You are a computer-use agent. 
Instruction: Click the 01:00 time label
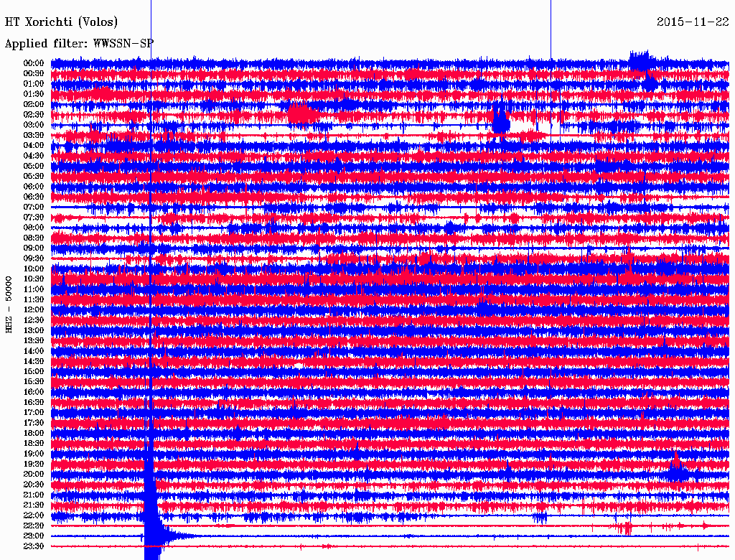click(33, 83)
